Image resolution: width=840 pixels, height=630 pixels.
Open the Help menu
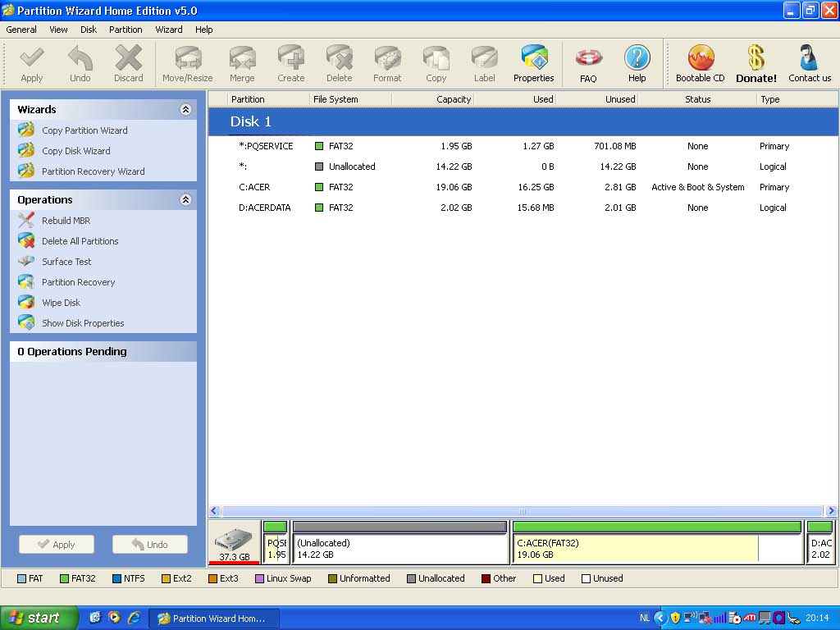pyautogui.click(x=203, y=30)
